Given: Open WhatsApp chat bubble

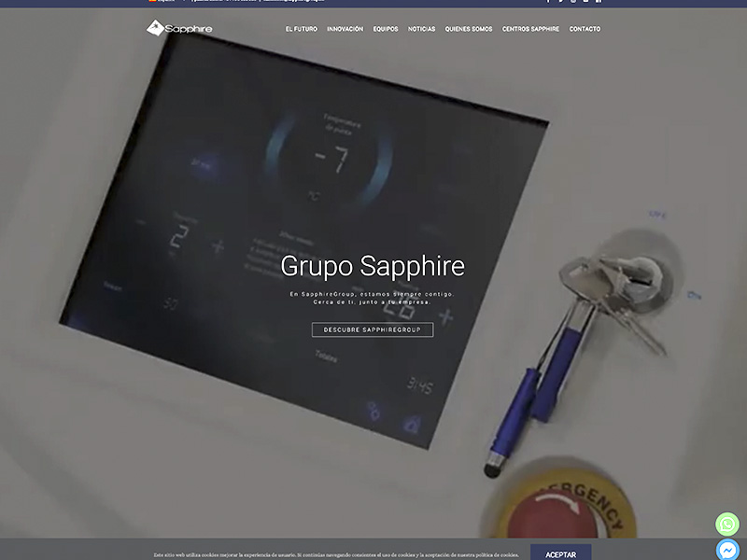Looking at the screenshot, I should point(727,524).
